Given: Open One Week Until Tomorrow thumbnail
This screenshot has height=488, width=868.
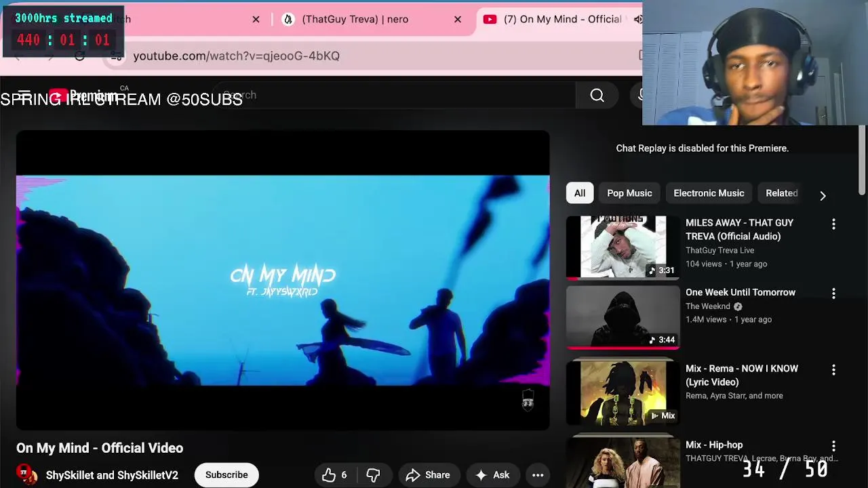Looking at the screenshot, I should pyautogui.click(x=623, y=317).
